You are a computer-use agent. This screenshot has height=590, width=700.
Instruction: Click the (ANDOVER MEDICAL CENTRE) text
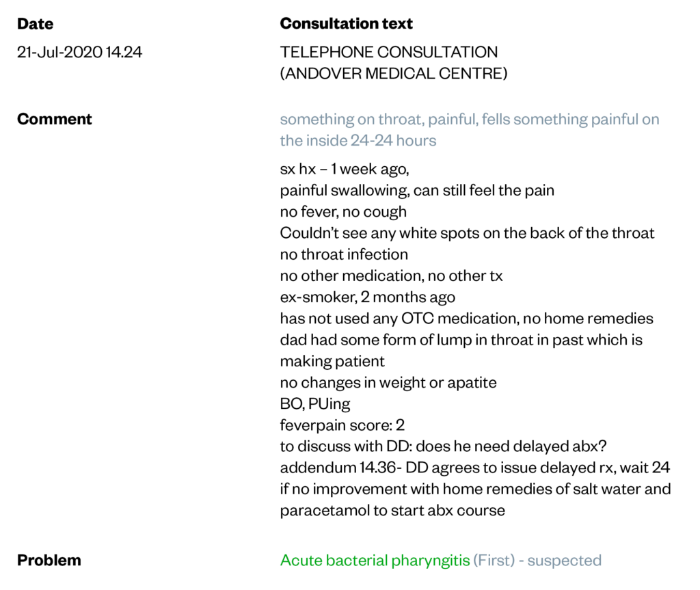tap(393, 73)
